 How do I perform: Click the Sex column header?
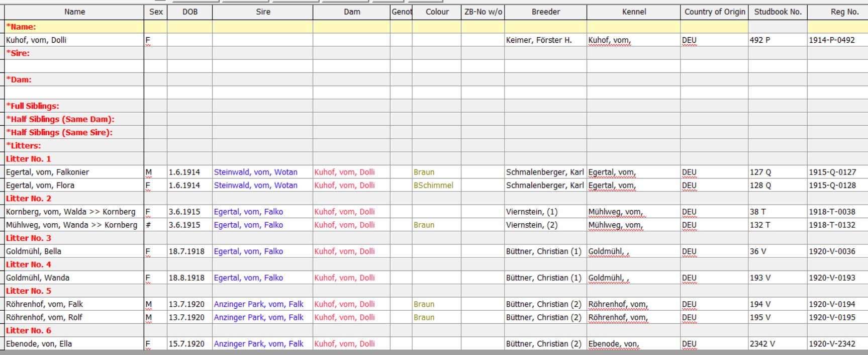(156, 12)
